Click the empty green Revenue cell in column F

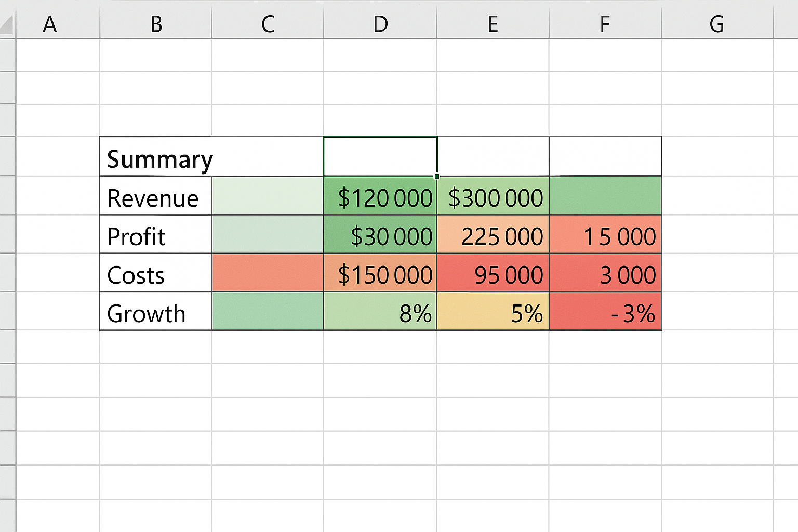[x=605, y=195]
